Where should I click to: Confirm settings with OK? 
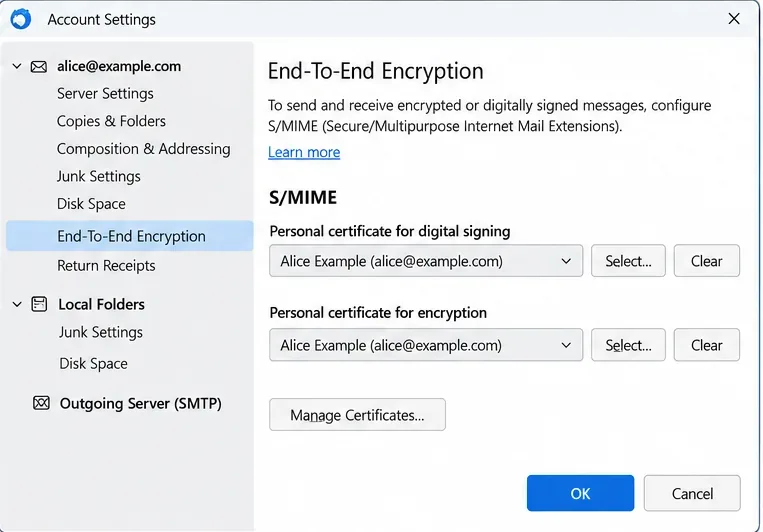pos(581,494)
